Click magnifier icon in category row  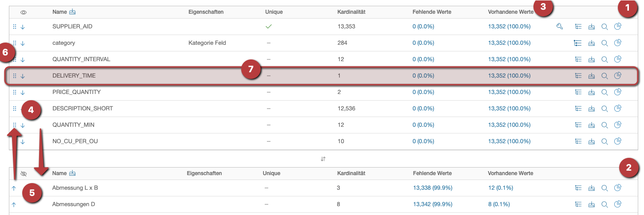coord(604,43)
